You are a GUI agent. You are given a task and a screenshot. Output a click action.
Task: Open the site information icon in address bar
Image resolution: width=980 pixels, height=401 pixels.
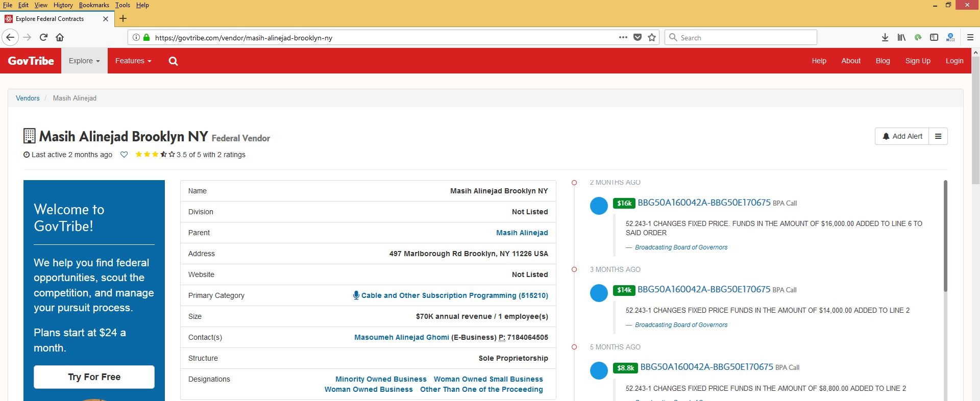click(x=136, y=37)
